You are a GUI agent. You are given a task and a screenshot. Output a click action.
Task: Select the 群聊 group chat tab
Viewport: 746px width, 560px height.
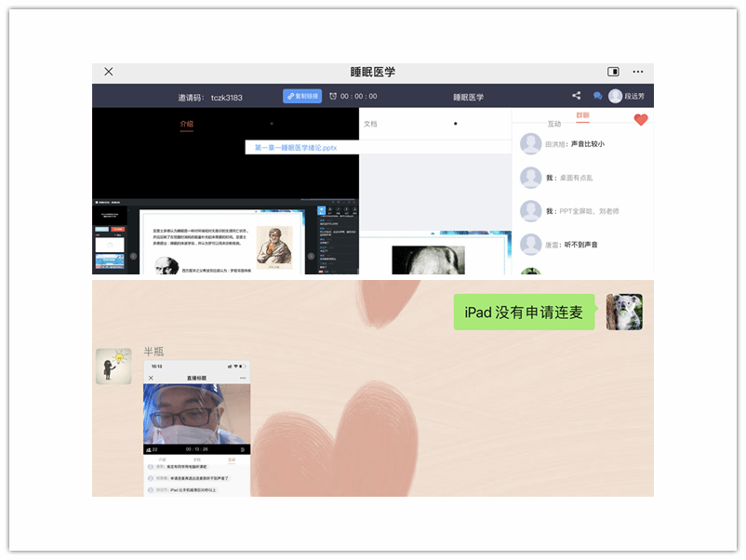point(583,116)
